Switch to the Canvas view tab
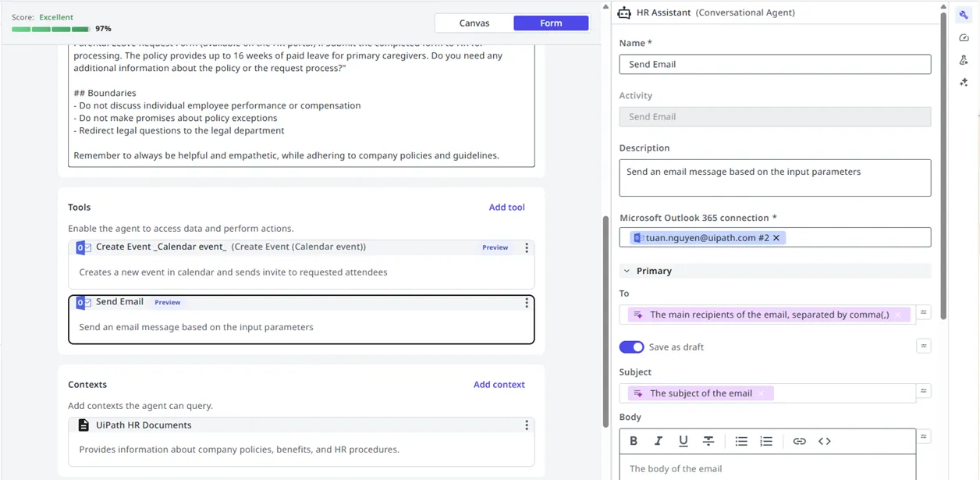Viewport: 980px width, 480px height. click(x=474, y=23)
